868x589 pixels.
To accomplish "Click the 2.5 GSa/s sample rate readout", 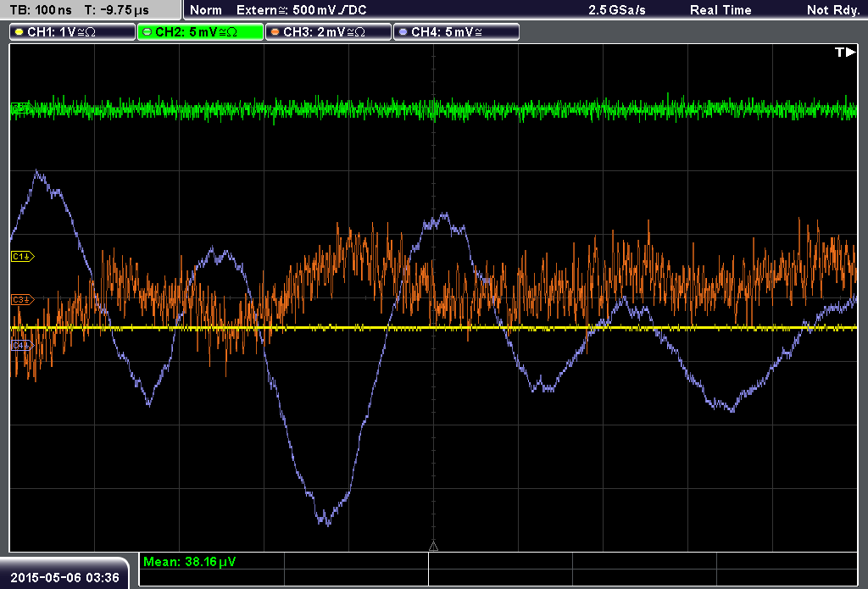I will 617,10.
